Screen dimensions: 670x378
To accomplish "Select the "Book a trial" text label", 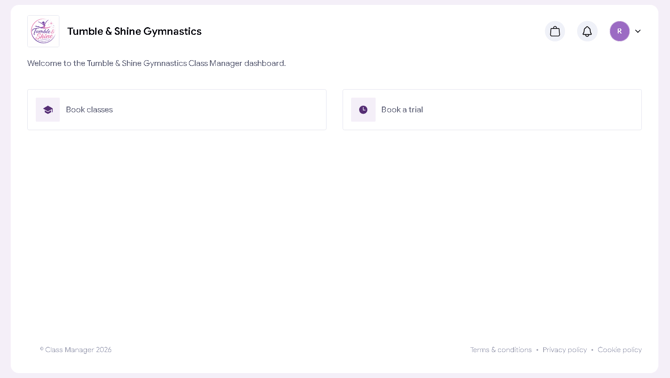I will tap(402, 110).
